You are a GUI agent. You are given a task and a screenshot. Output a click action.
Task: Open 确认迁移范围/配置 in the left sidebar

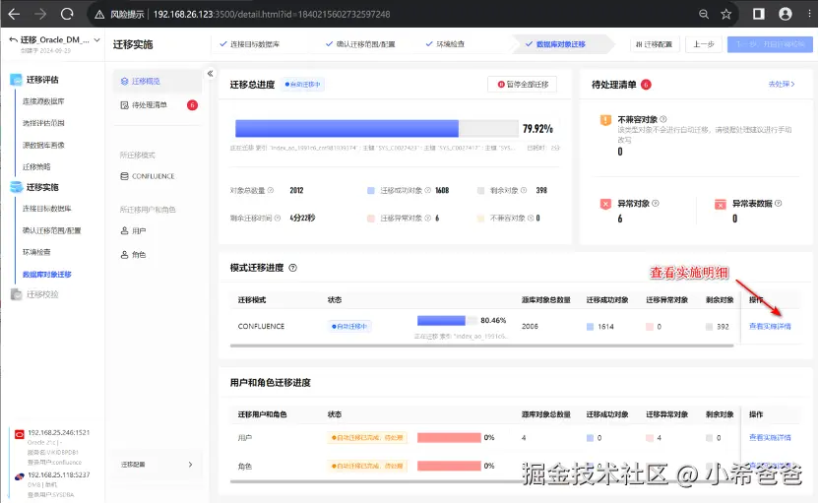52,230
